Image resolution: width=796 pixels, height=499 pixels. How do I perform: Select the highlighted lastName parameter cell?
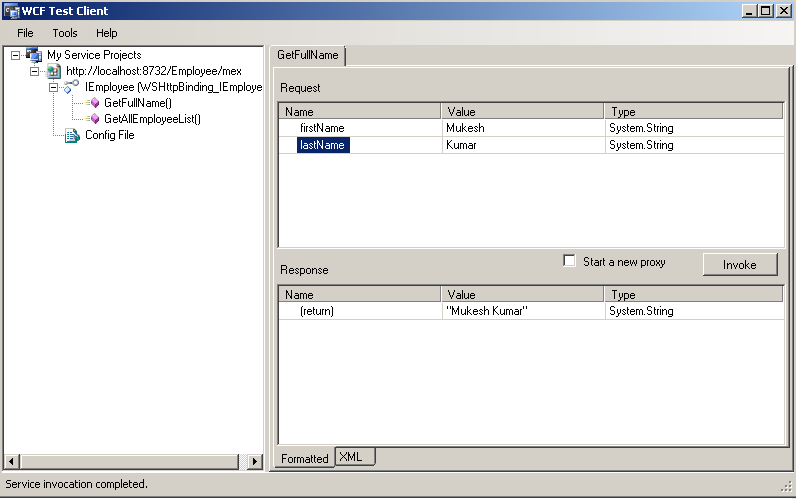(x=323, y=145)
